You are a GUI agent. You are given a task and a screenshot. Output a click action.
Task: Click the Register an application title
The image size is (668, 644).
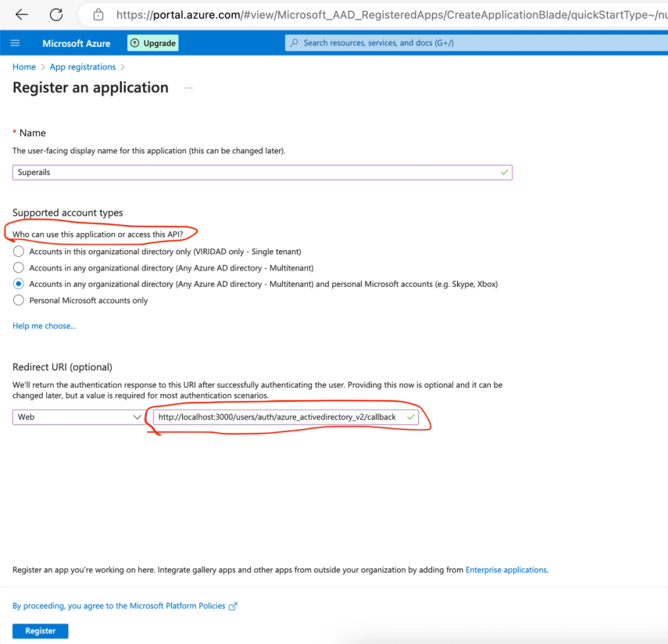[91, 88]
